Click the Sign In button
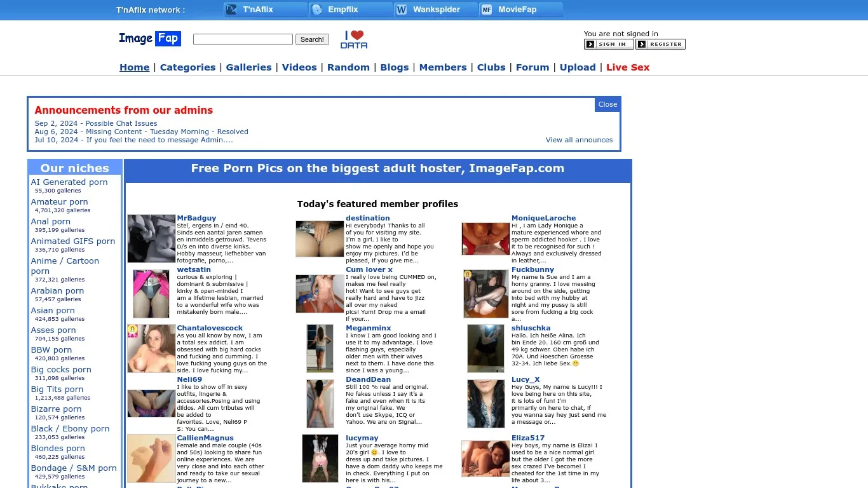The image size is (868, 488). tap(607, 44)
